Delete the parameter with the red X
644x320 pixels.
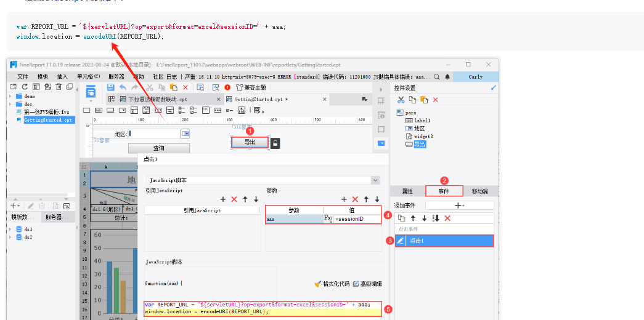355,199
